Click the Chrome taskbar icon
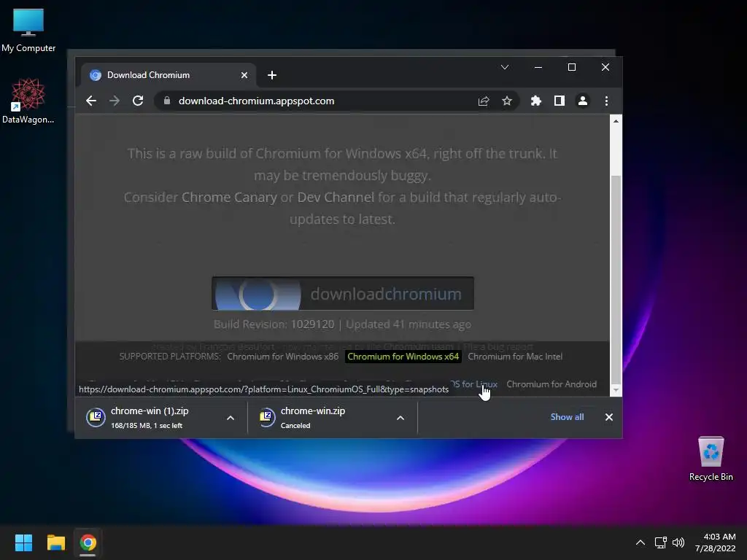The image size is (747, 560). point(88,542)
